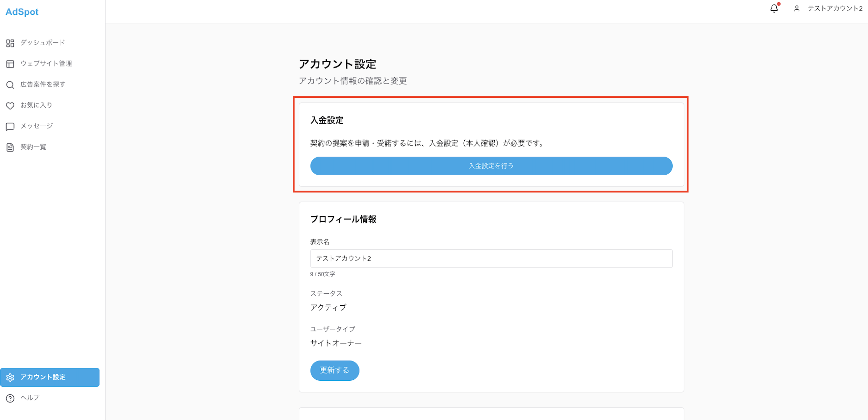
Task: Open メッセージ using the speech bubble icon
Action: [x=10, y=126]
